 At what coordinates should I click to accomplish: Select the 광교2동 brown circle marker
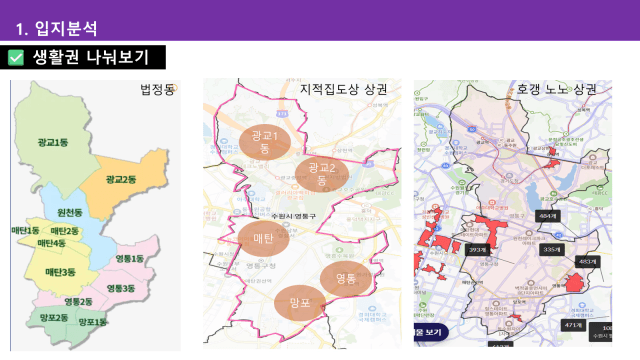(x=322, y=174)
